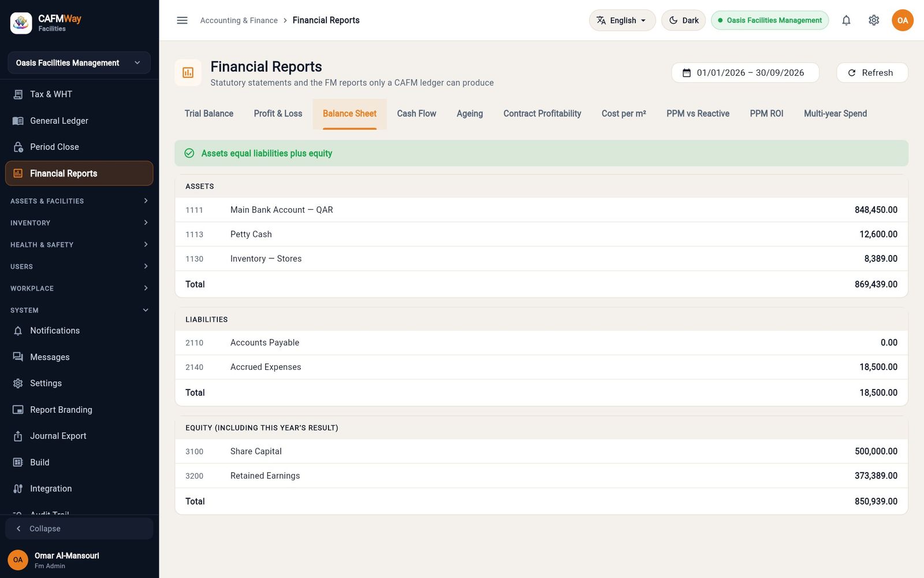Open Omar Al-Mansouri user profile

79,560
